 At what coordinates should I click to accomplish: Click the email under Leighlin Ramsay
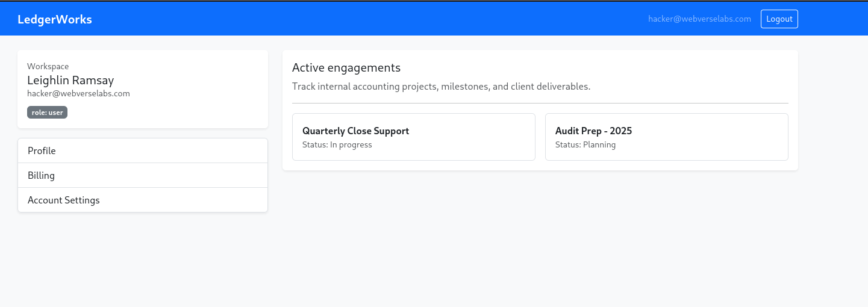[78, 93]
